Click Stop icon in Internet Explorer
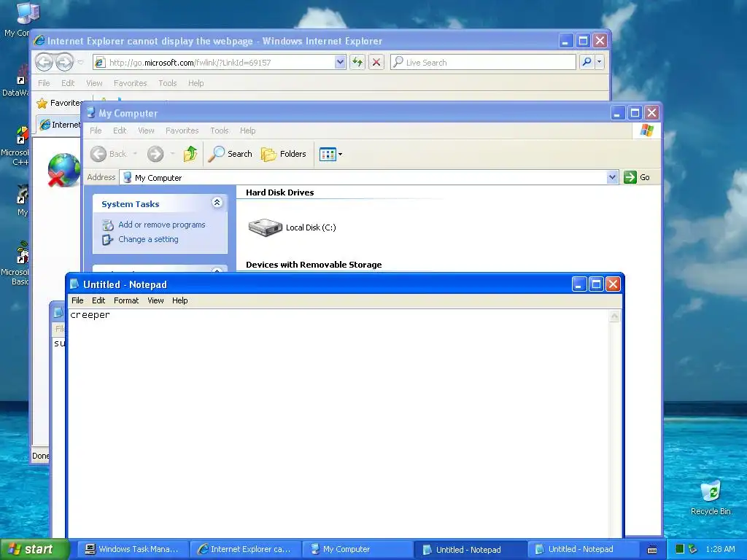Image resolution: width=747 pixels, height=560 pixels. click(376, 62)
